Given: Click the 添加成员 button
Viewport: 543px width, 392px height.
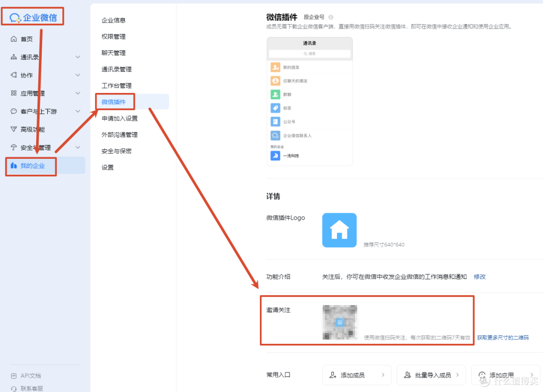Looking at the screenshot, I should [x=356, y=375].
